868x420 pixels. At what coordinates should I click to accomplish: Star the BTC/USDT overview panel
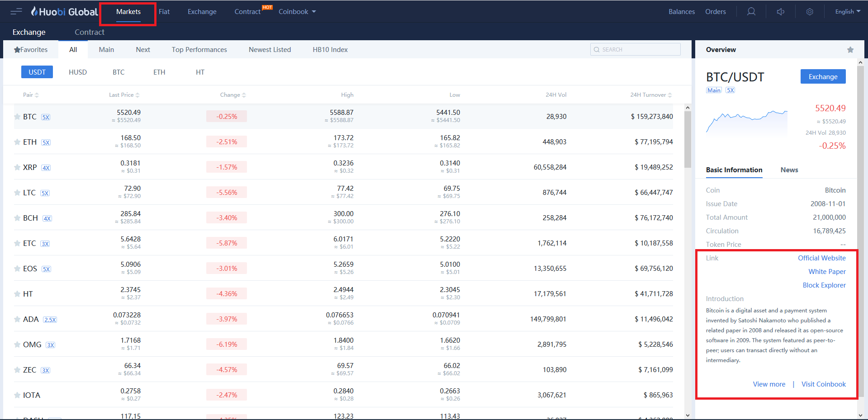pyautogui.click(x=850, y=50)
